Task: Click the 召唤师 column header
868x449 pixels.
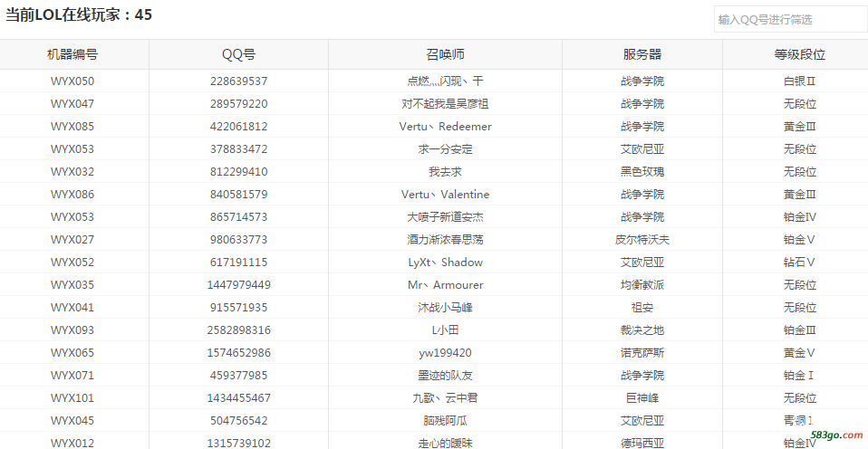Action: [445, 54]
